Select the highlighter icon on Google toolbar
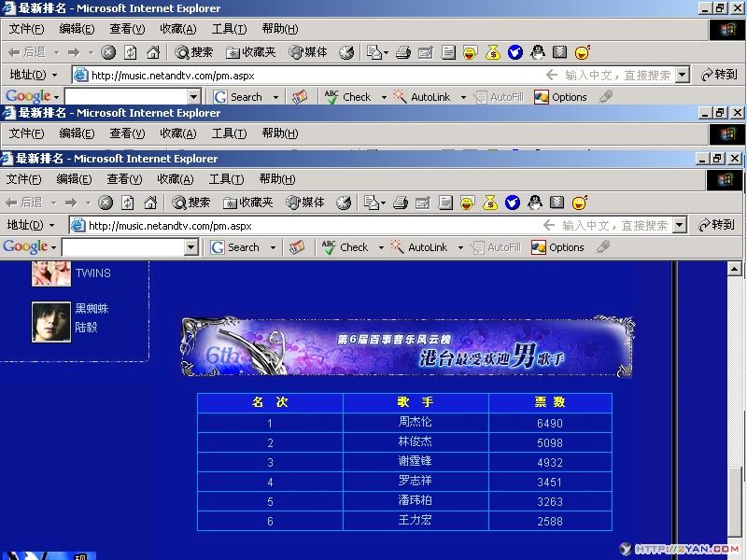 click(295, 246)
